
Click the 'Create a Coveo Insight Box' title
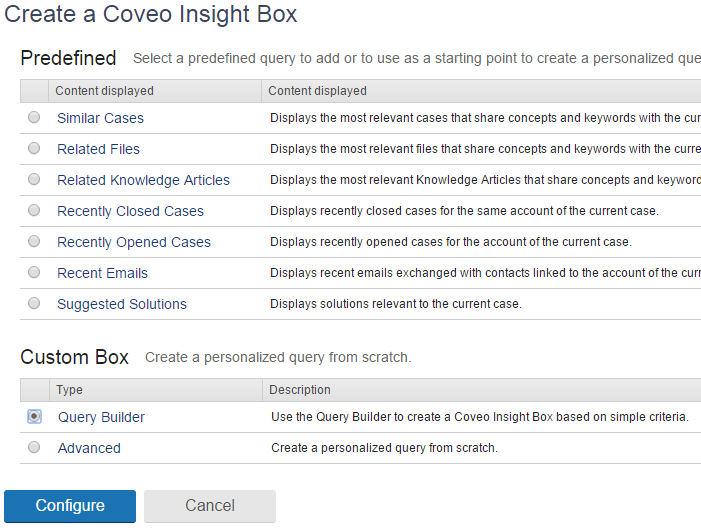tap(151, 14)
